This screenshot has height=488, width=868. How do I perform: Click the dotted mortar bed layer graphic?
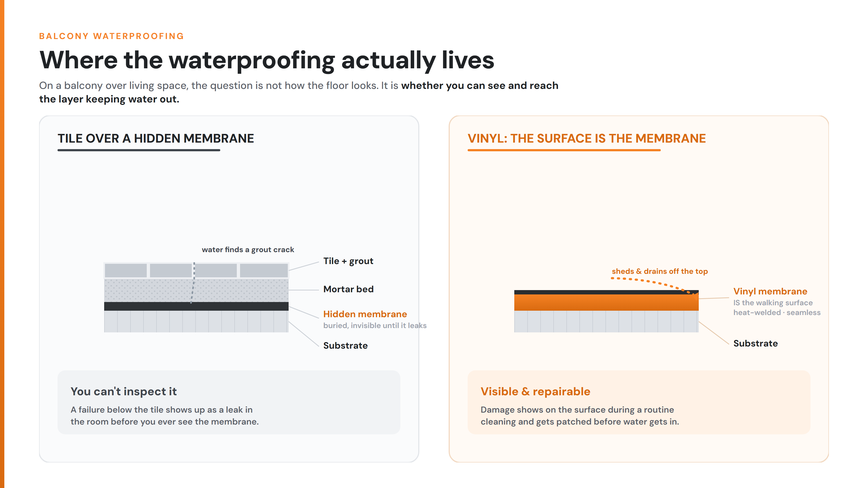(196, 290)
